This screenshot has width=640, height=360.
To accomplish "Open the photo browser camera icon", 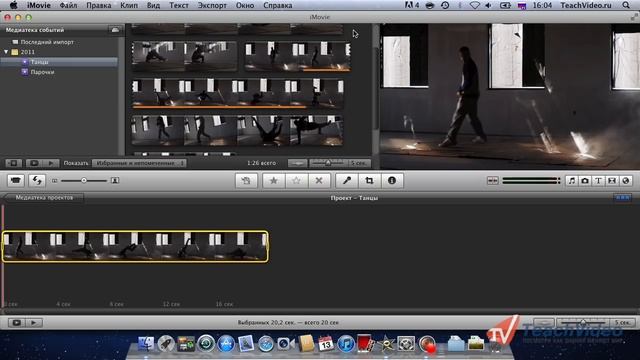I will point(585,180).
